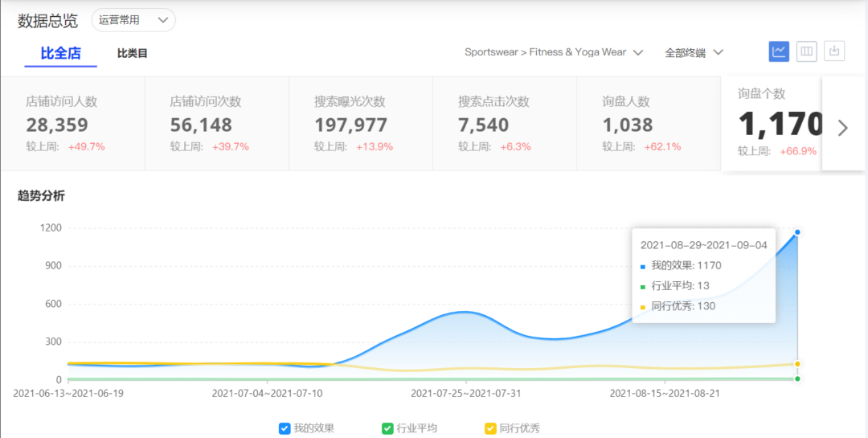
Task: Click axis label 2021-07-25~2021-07-31
Action: pos(465,394)
